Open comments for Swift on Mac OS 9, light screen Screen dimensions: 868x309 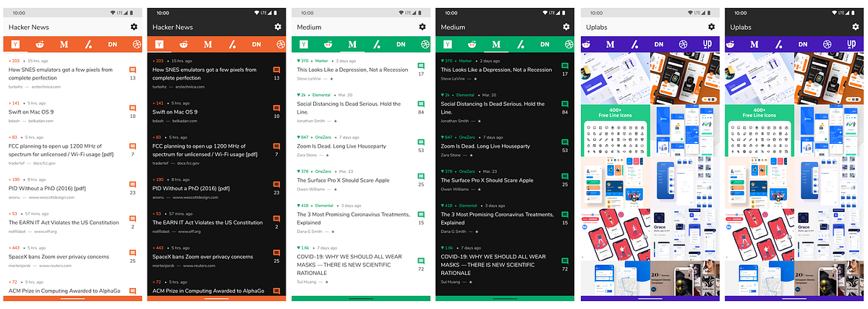click(x=133, y=109)
